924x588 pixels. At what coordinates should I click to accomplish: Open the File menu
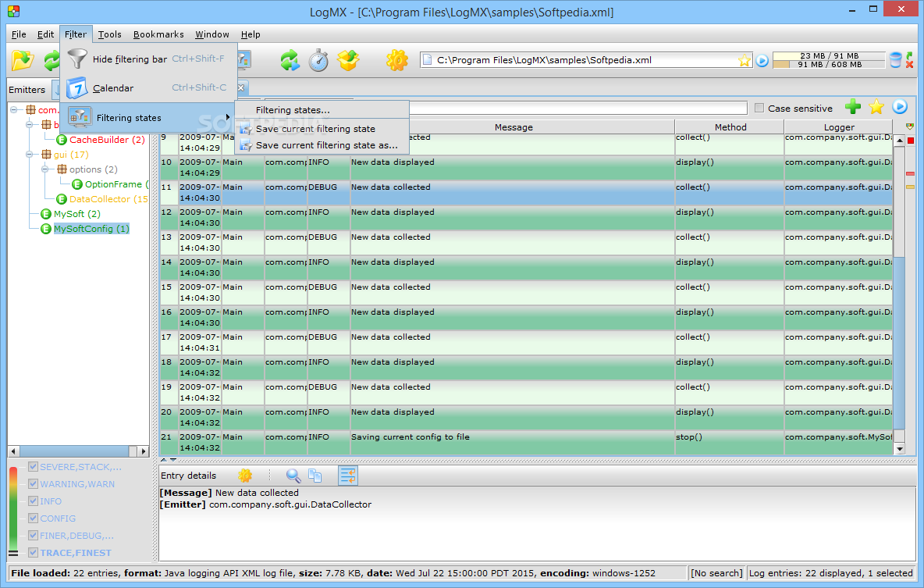click(x=19, y=34)
